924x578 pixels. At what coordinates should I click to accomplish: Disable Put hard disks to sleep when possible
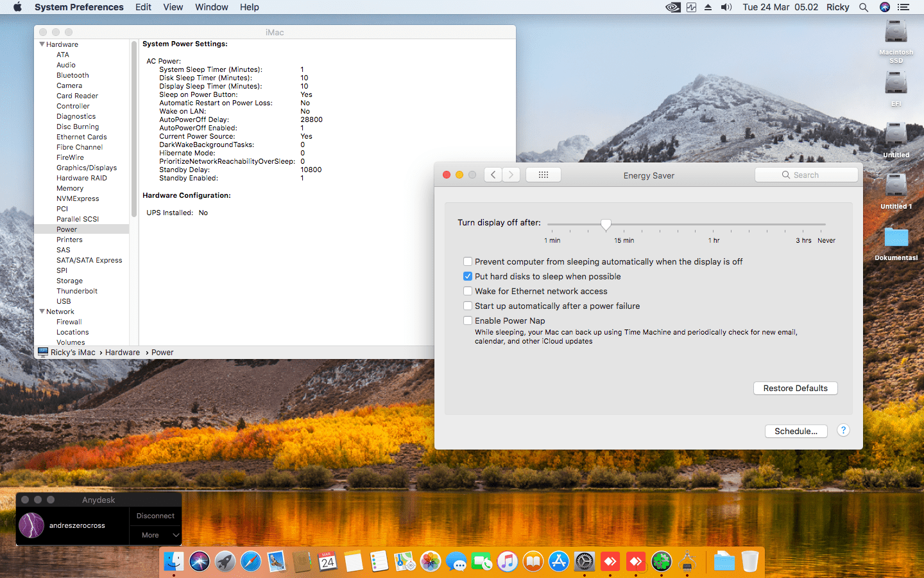pyautogui.click(x=468, y=276)
